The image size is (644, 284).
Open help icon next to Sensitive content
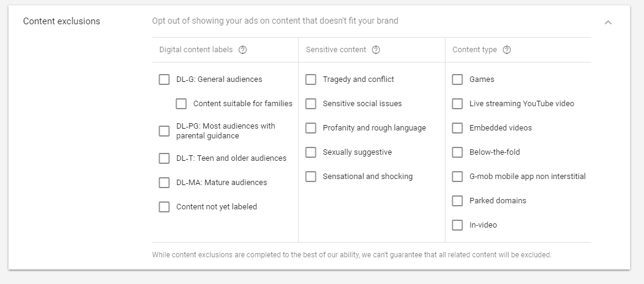tap(376, 50)
